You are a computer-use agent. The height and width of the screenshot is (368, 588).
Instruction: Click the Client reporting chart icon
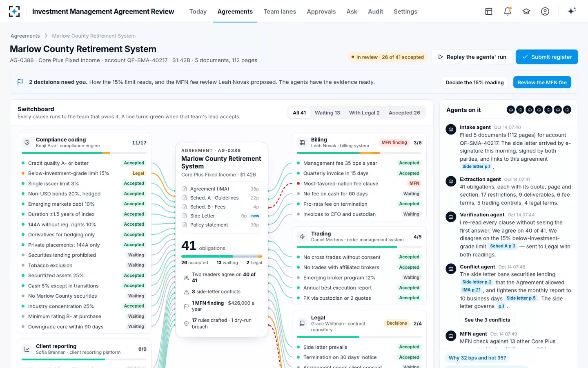[x=27, y=349]
